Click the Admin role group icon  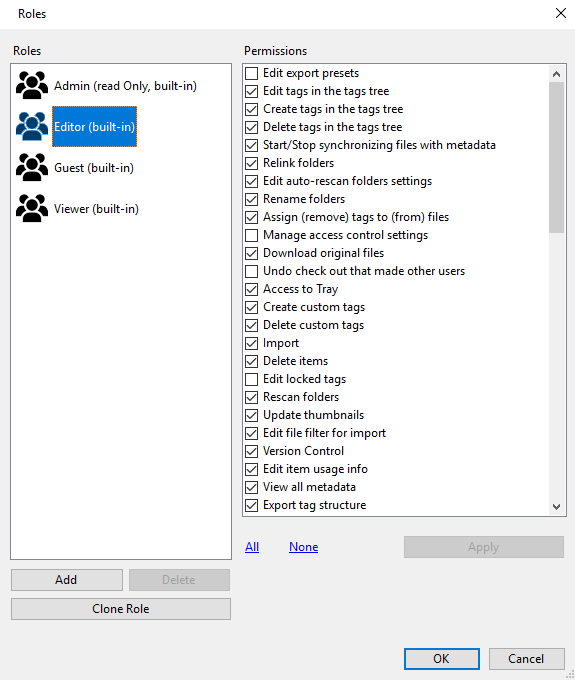[32, 85]
